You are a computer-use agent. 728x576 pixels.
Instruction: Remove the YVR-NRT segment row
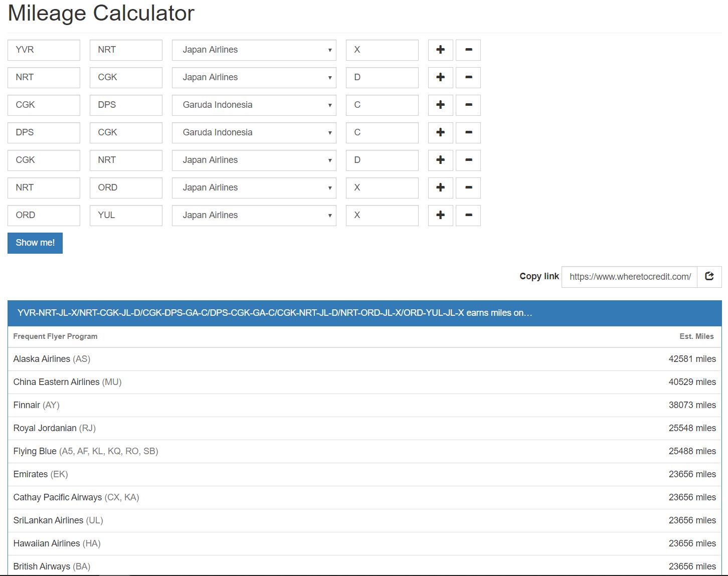point(468,50)
